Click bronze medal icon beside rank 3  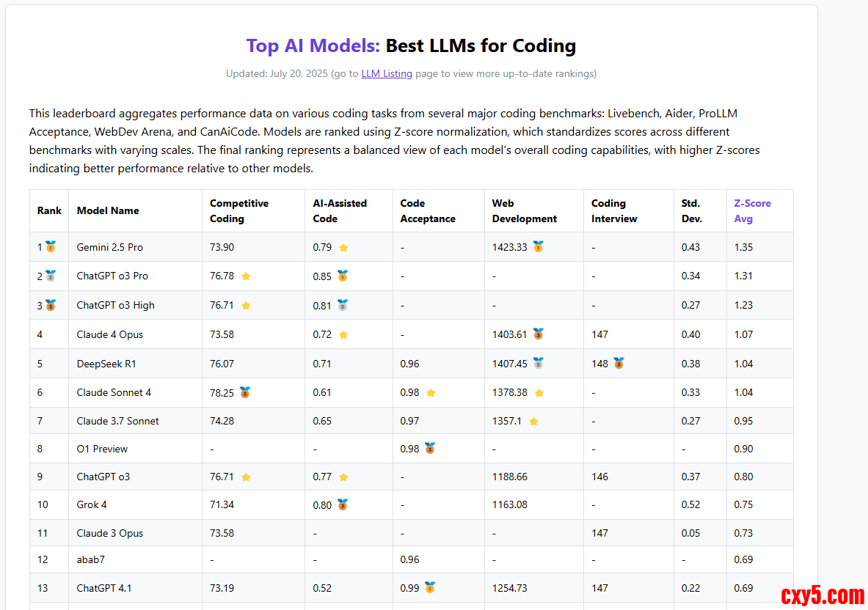pos(51,305)
